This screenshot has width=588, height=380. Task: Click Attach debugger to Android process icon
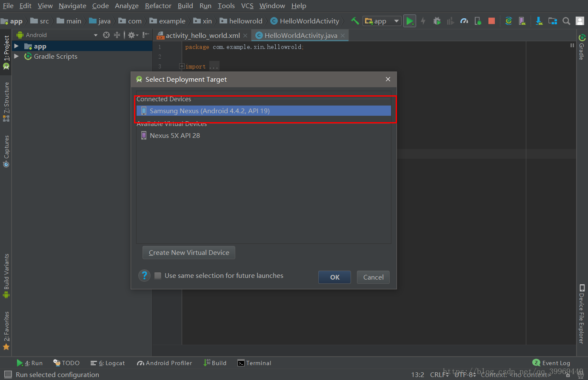tap(478, 21)
